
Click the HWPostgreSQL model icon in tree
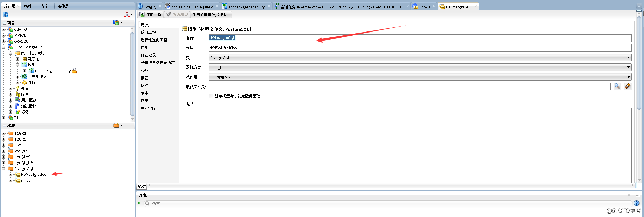pos(18,174)
